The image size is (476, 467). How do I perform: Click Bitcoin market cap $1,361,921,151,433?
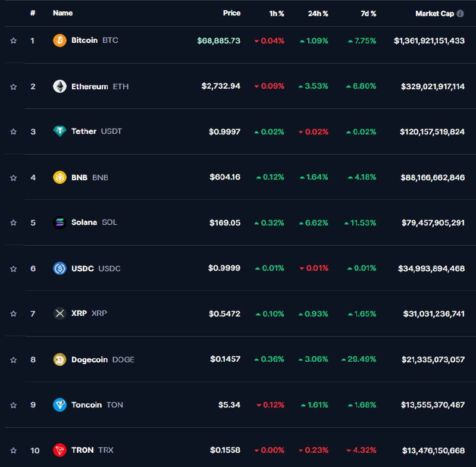pos(429,40)
